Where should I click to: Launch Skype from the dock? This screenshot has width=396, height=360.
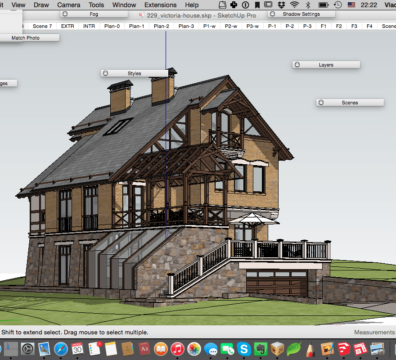[x=244, y=349]
